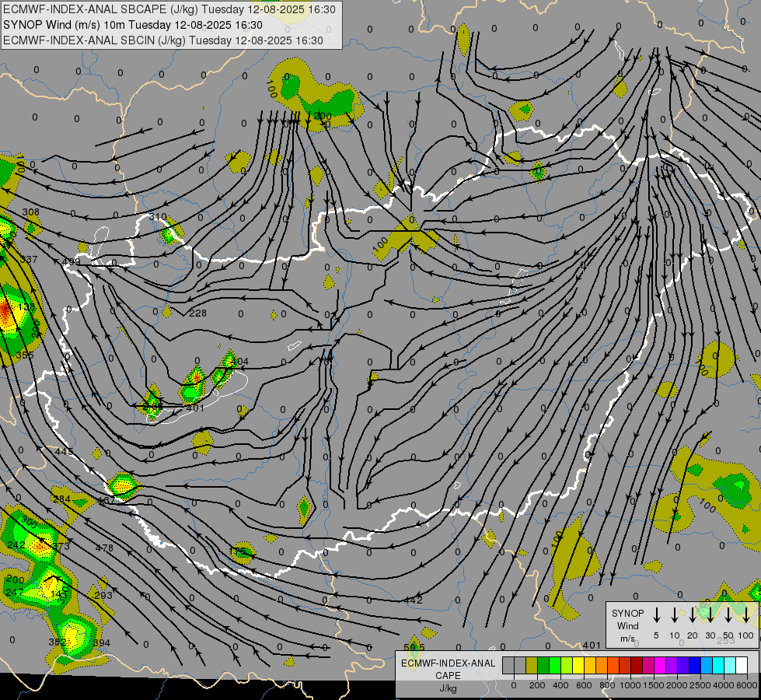
Task: Click the map value 445
Action: click(64, 452)
